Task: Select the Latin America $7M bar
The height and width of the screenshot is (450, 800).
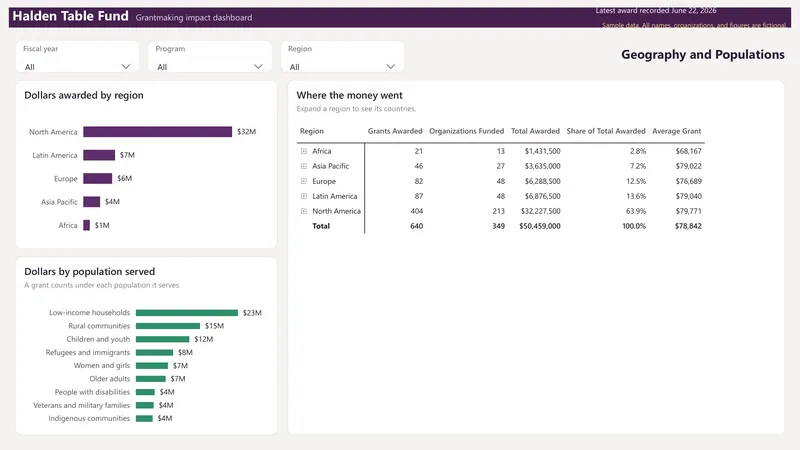Action: [99, 155]
